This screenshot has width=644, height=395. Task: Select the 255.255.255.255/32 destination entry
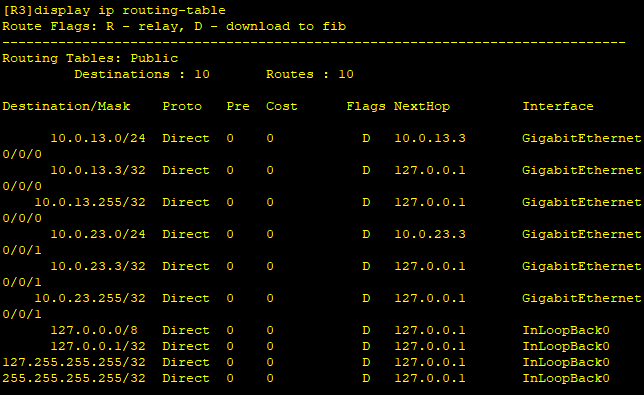click(74, 378)
